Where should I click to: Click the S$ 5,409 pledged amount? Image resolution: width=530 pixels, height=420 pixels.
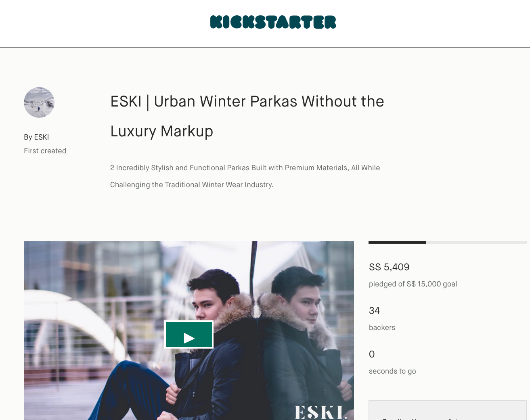[x=389, y=267]
